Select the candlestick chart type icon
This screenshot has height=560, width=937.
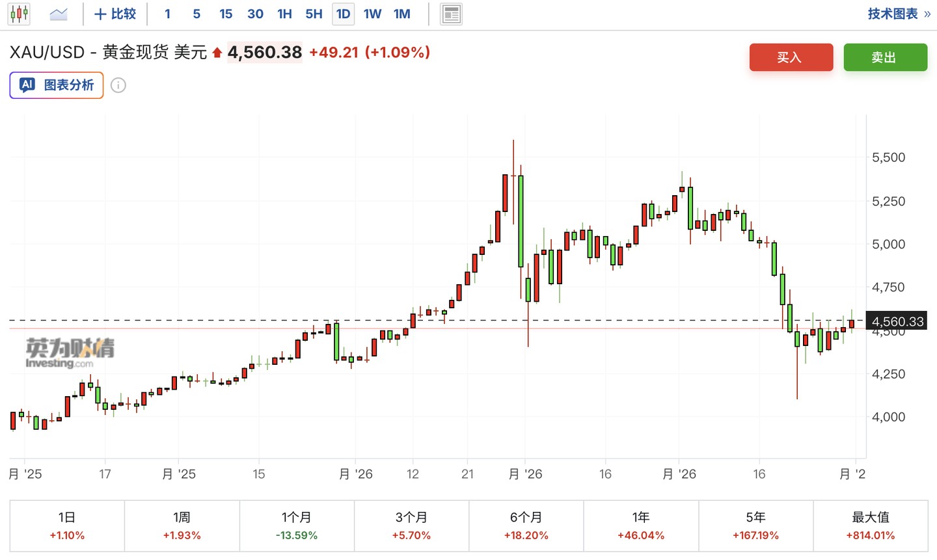point(20,14)
